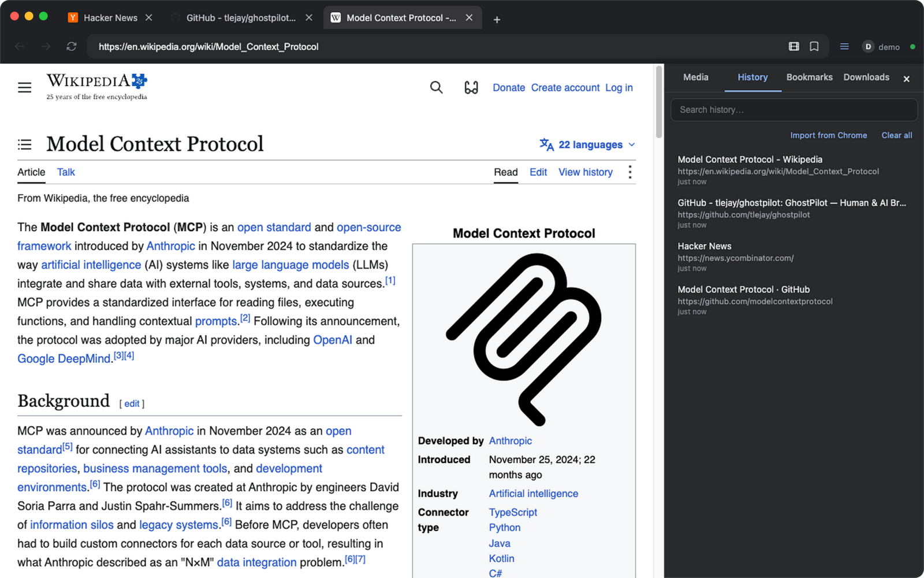Close the Hacker News tab

pos(148,18)
